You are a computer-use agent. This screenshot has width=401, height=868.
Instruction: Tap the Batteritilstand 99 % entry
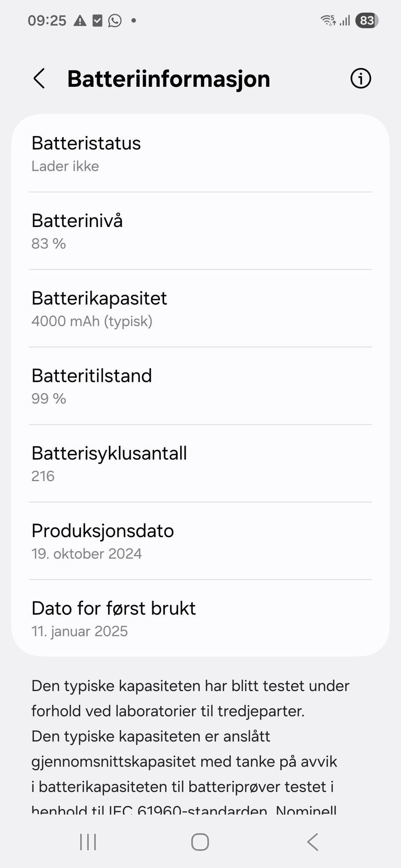pos(200,386)
